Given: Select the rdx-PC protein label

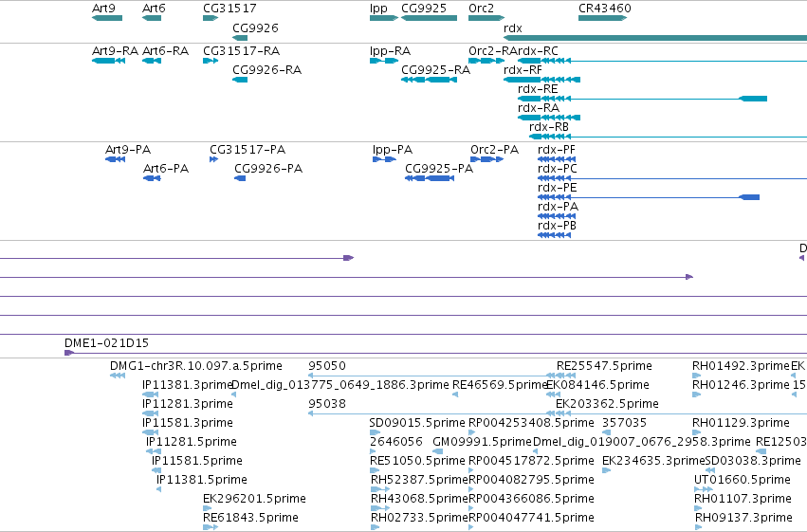Looking at the screenshot, I should tap(558, 169).
